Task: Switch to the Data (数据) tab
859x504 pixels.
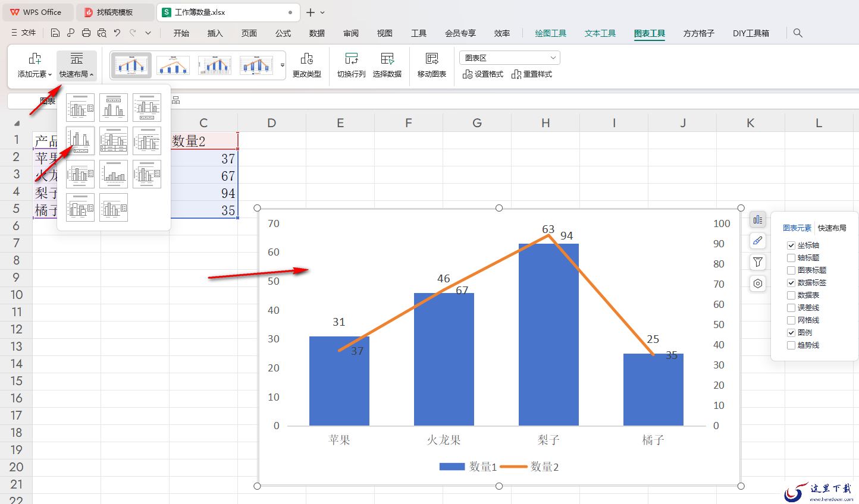Action: coord(317,33)
